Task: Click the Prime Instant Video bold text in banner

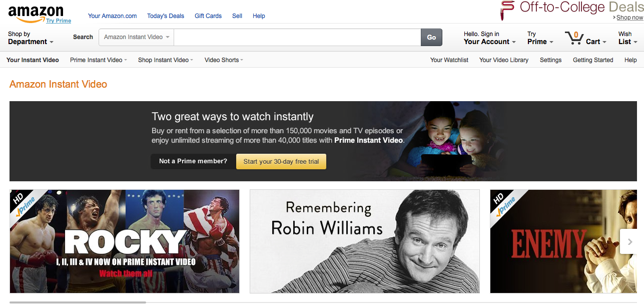Action: tap(368, 140)
